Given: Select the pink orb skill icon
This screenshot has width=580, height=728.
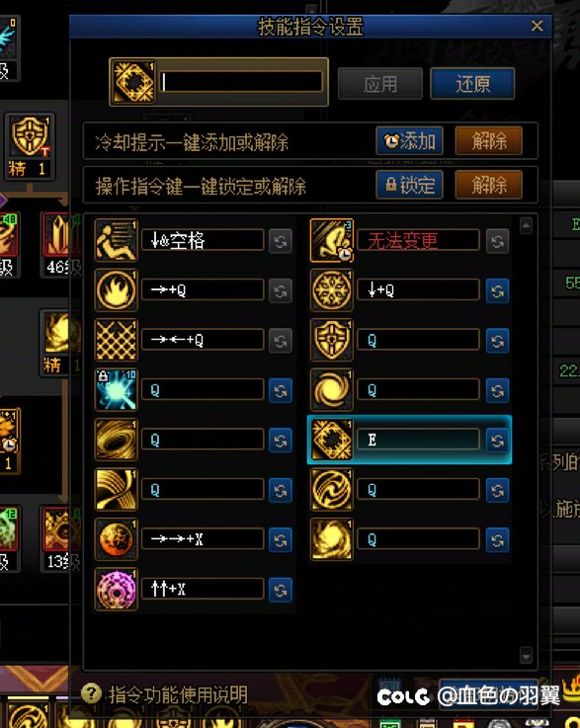Looking at the screenshot, I should [116, 589].
